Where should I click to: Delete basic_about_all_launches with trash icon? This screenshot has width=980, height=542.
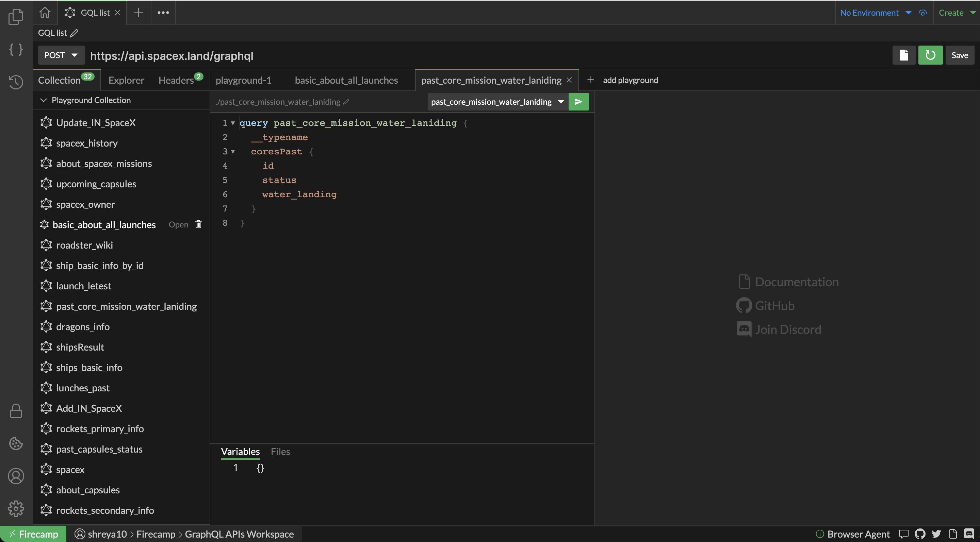(x=198, y=225)
